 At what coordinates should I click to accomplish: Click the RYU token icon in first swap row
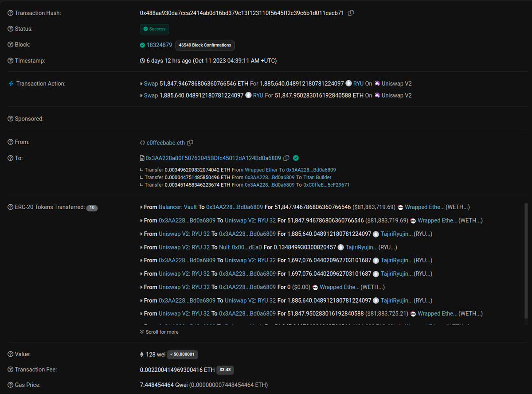click(348, 83)
